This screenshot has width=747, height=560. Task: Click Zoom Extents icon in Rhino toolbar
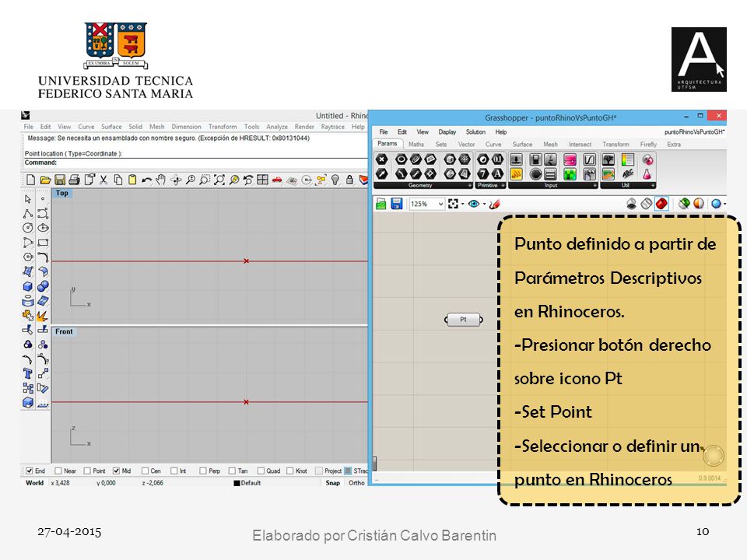pos(219,180)
